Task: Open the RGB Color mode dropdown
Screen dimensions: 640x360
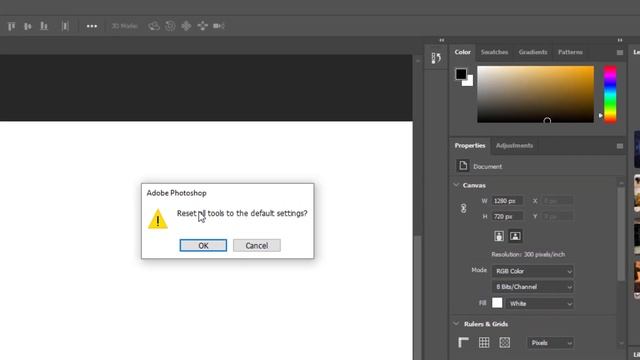Action: (x=533, y=271)
